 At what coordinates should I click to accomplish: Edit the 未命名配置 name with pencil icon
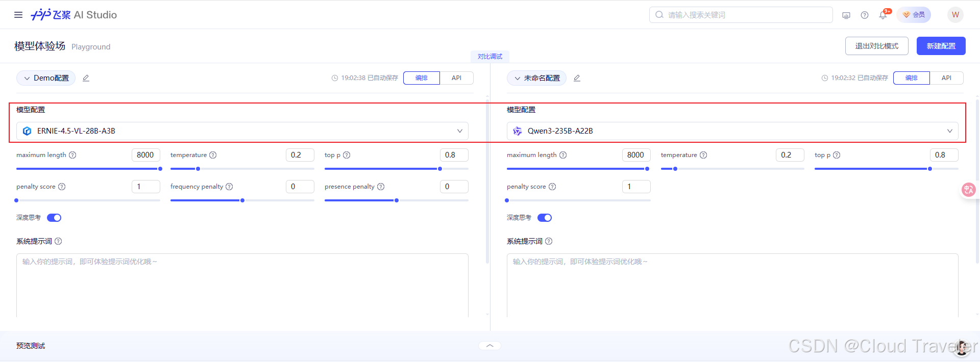click(x=577, y=78)
